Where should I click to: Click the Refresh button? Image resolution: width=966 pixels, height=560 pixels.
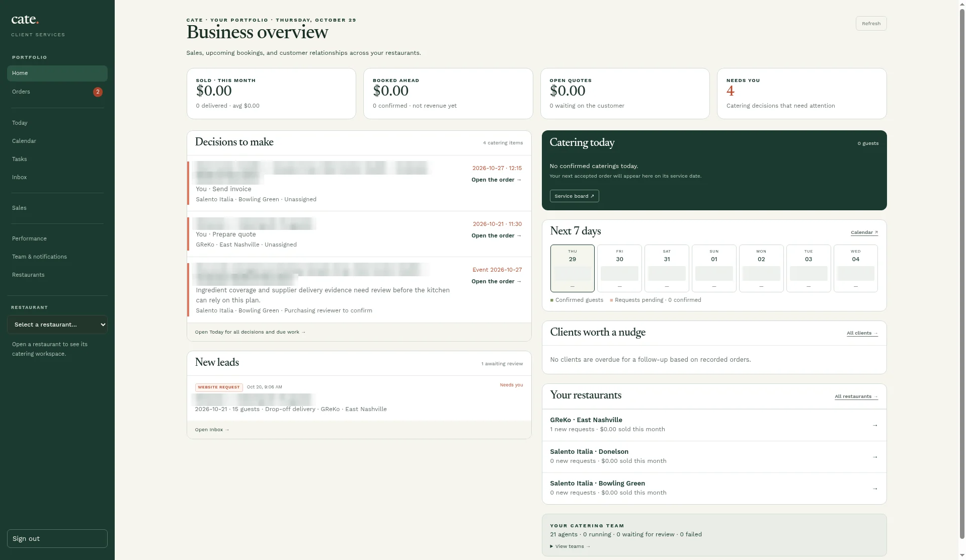point(871,24)
